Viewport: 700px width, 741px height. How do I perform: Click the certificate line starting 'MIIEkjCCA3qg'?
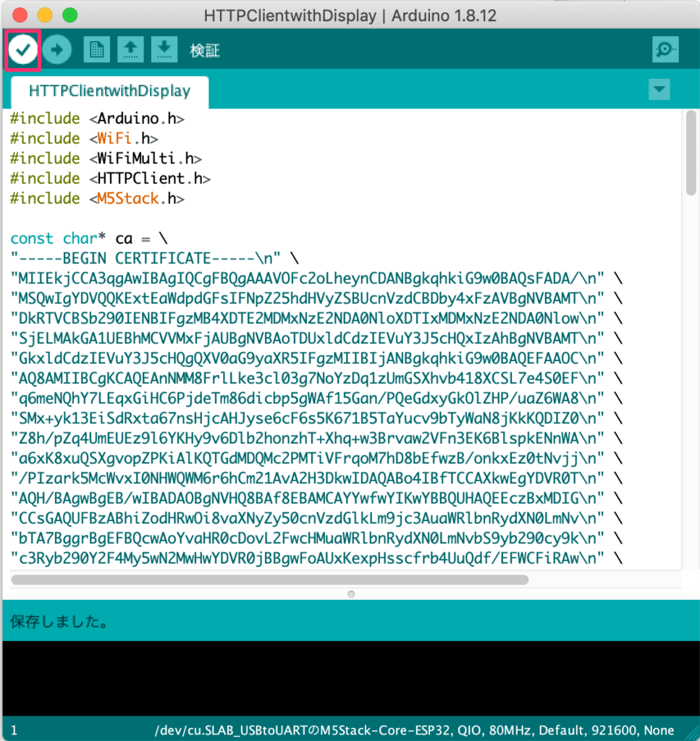coord(316,279)
